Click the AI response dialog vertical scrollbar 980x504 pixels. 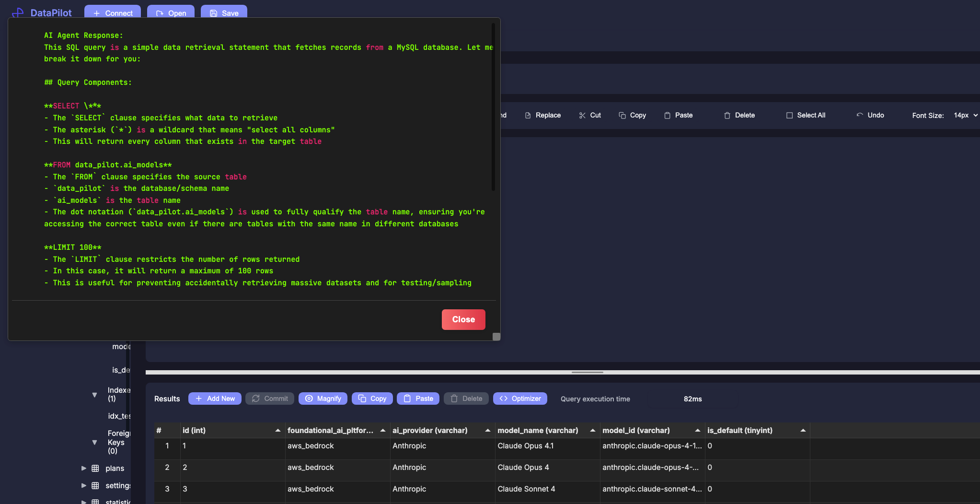click(x=493, y=107)
